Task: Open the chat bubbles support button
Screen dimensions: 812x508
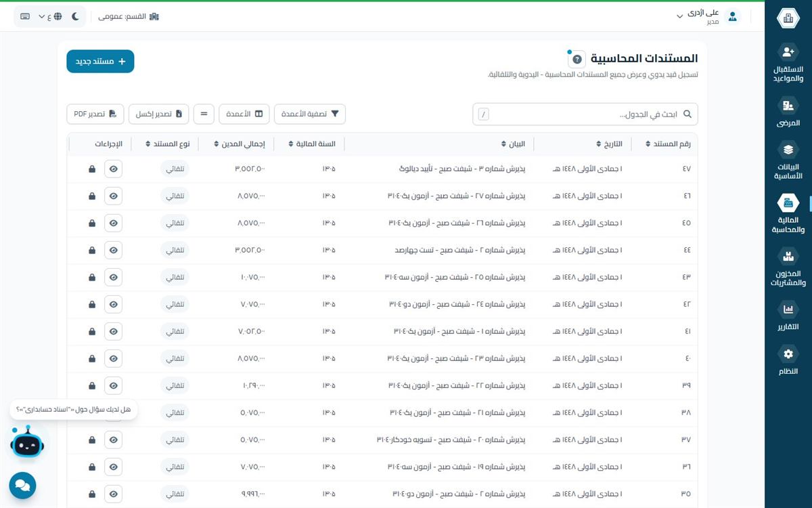Action: tap(22, 485)
